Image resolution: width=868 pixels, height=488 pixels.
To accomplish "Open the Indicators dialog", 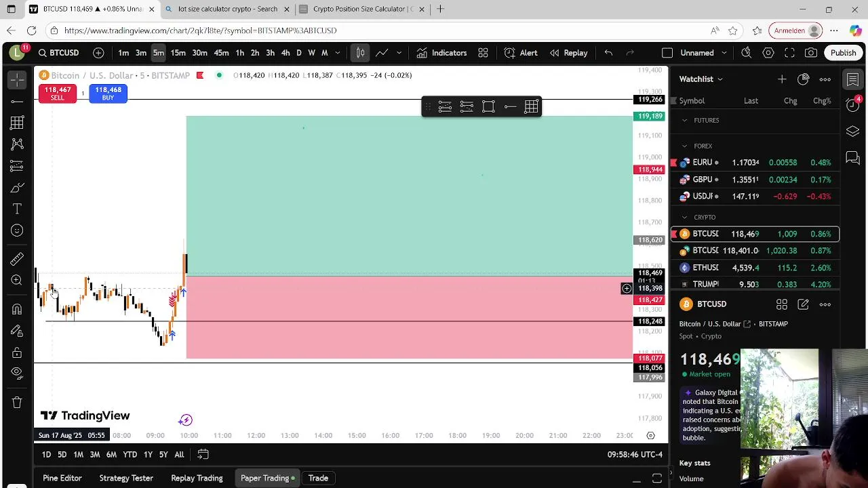I will click(x=441, y=53).
